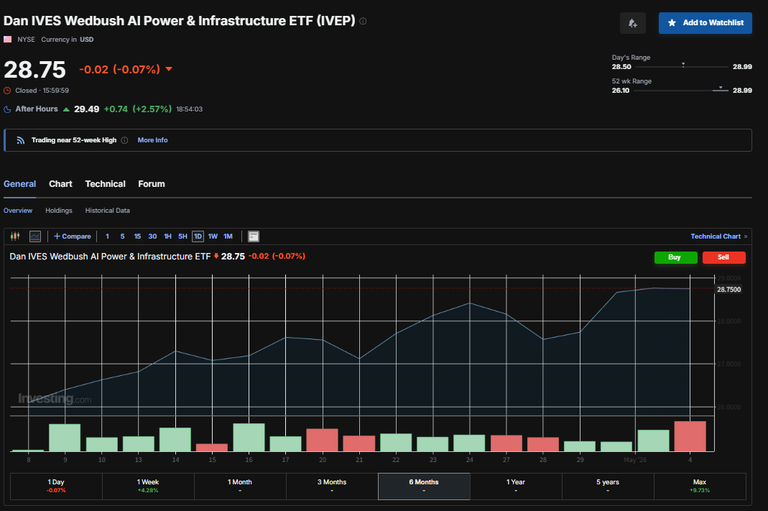The image size is (768, 511).
Task: Select the Holdings sub-tab
Action: pyautogui.click(x=59, y=210)
